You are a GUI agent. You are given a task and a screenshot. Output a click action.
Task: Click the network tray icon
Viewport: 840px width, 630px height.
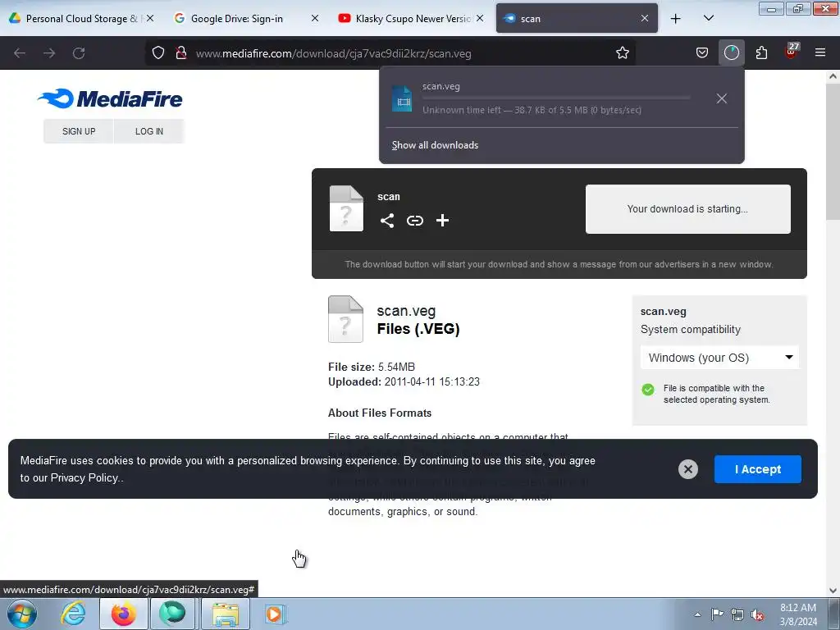(x=737, y=614)
